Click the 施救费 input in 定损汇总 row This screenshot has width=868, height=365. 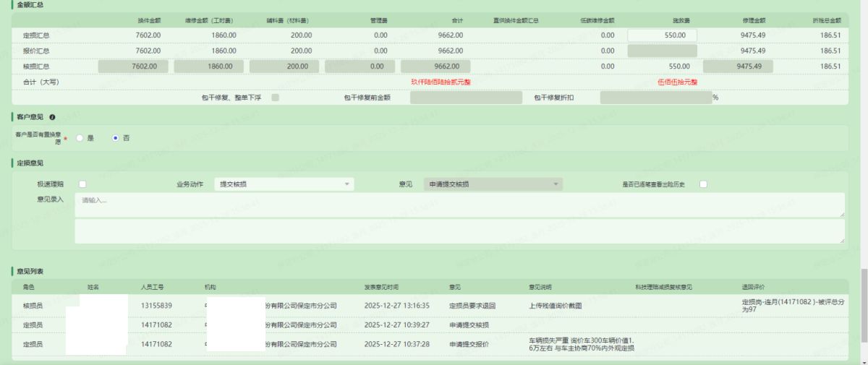pos(661,35)
